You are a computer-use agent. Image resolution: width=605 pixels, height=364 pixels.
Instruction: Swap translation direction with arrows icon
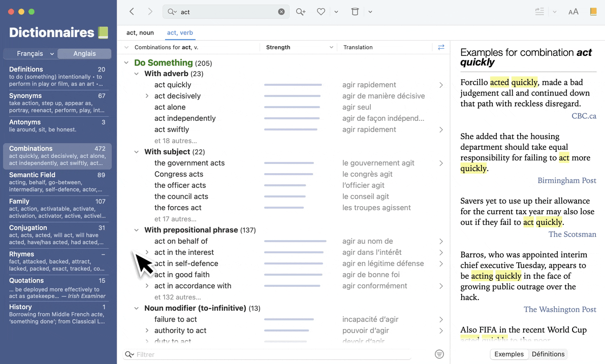click(x=441, y=47)
